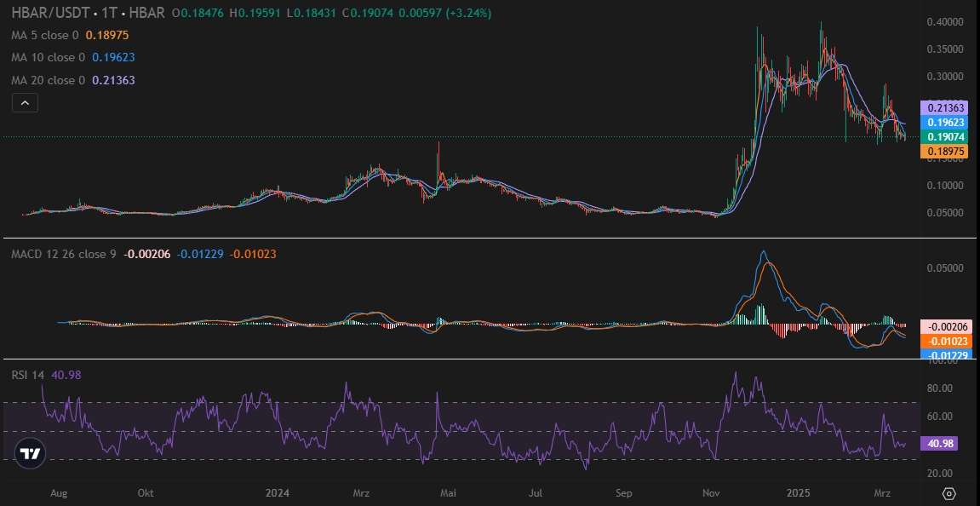Screen dimensions: 980x506
Task: Click the TradingView logo
Action: (30, 454)
